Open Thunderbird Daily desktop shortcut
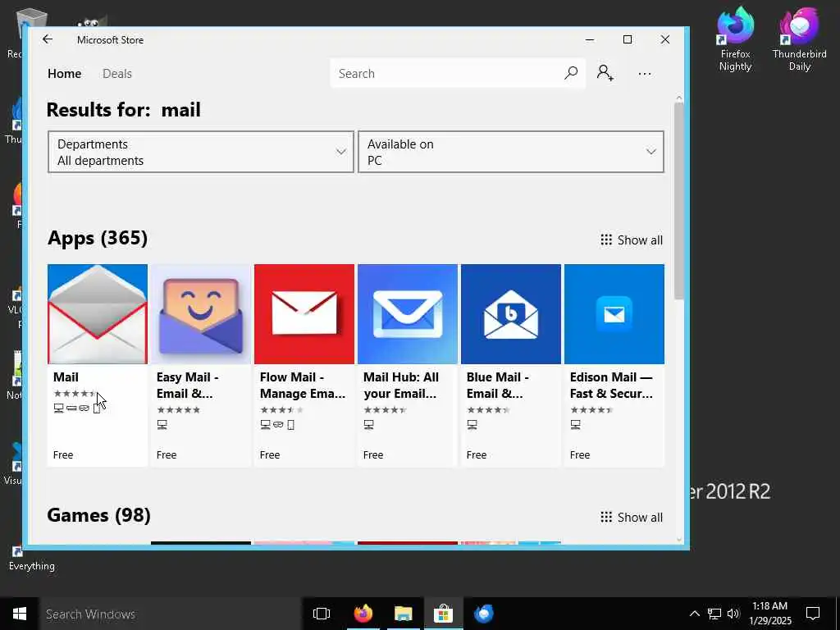 (799, 39)
